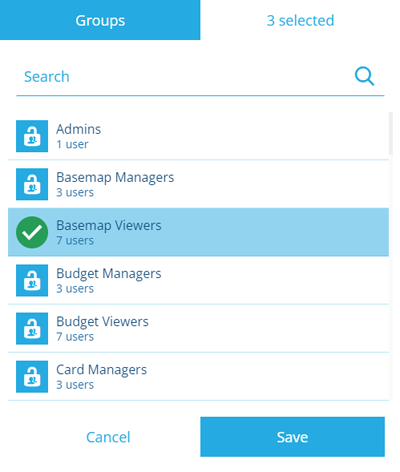Toggle the Basemap Viewers row

(198, 232)
